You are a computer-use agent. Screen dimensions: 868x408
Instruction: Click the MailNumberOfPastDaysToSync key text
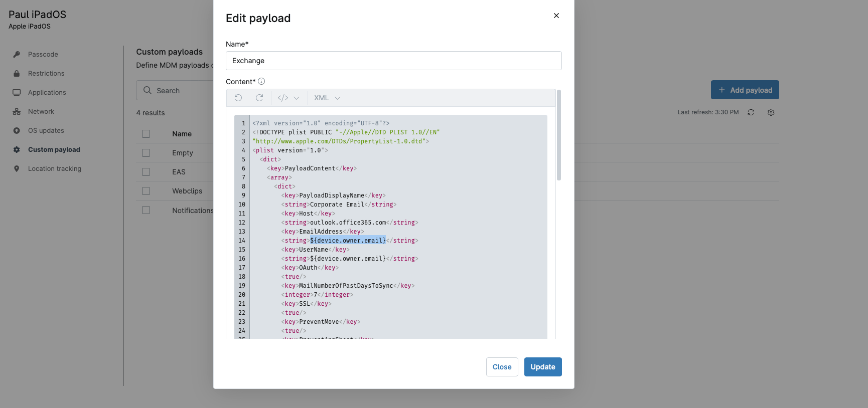coord(346,286)
